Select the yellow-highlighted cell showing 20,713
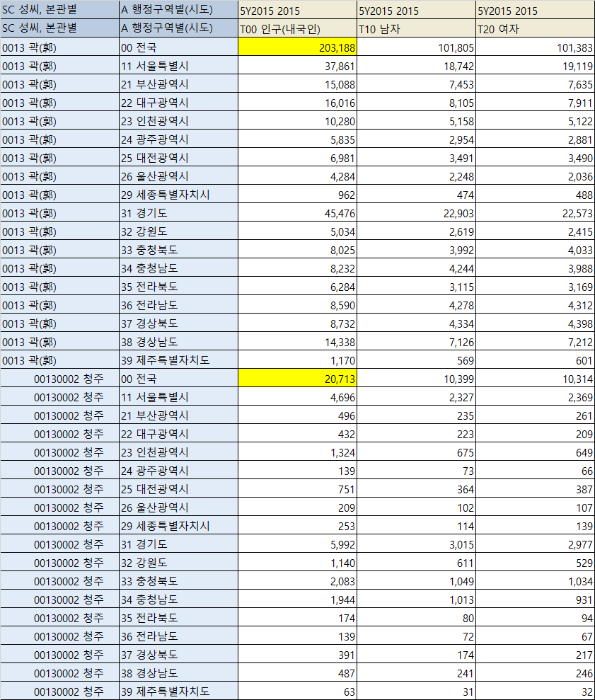 coord(297,379)
